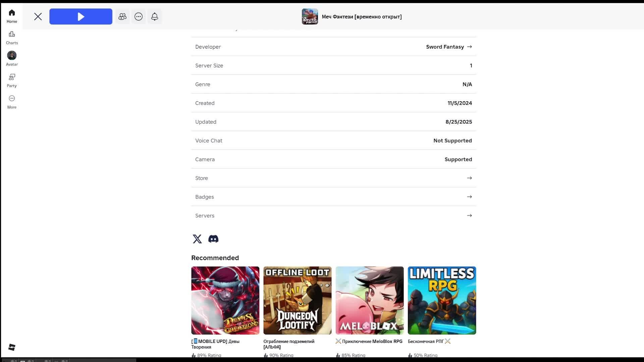644x362 pixels.
Task: Open the Avatar sidebar item
Action: pos(12,59)
